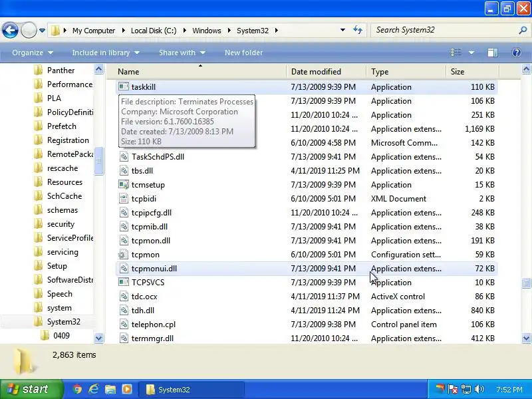The image size is (532, 399).
Task: Select the System32 breadcrumb segment
Action: (x=253, y=31)
